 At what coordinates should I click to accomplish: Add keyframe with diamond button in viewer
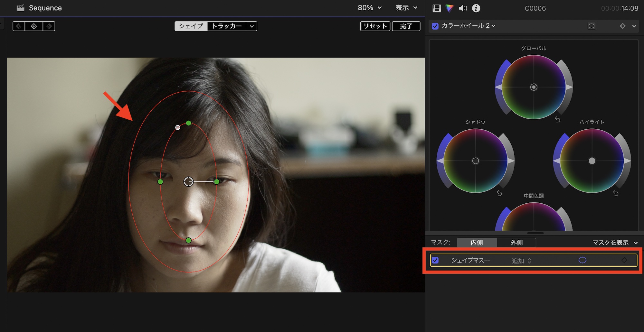click(34, 26)
